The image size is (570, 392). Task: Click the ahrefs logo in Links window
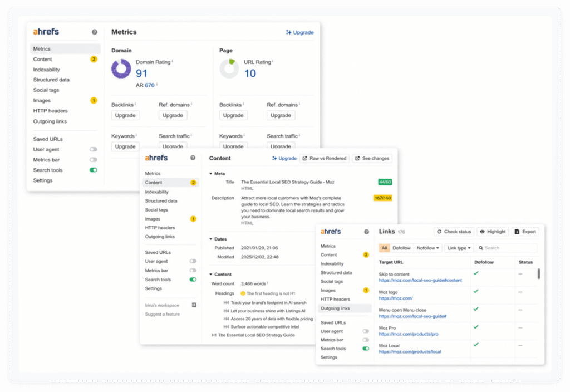(x=331, y=231)
